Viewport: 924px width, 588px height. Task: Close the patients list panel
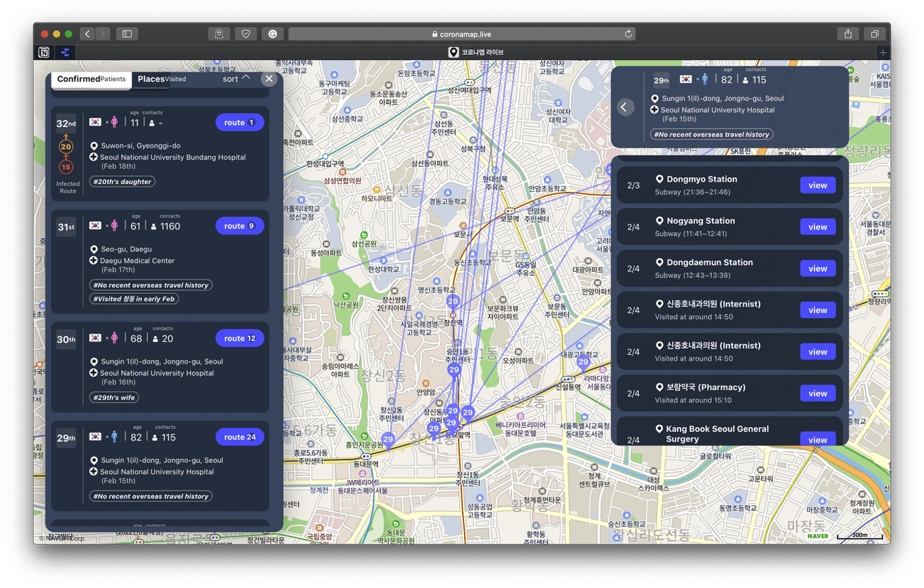[x=269, y=79]
